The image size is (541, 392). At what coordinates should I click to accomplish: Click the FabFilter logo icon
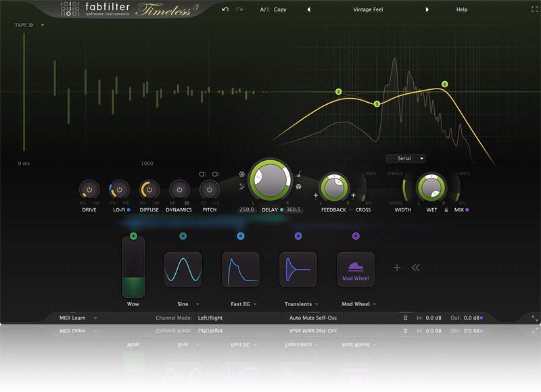(70, 9)
